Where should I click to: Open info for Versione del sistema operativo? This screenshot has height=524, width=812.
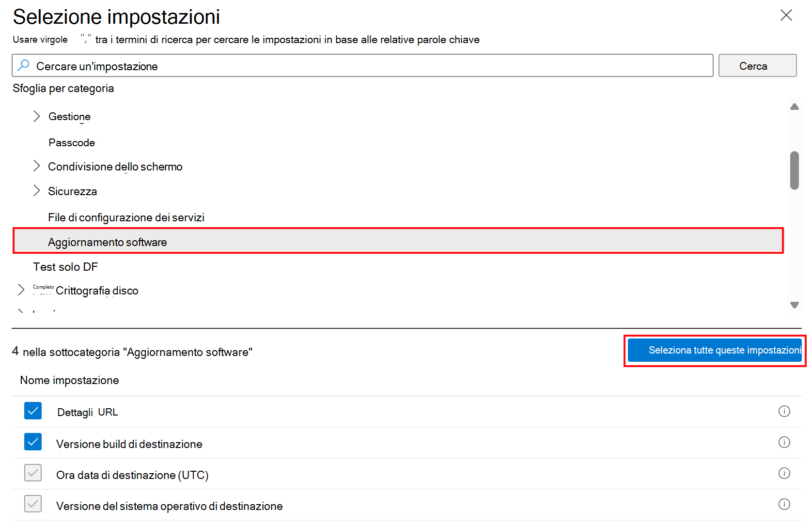coord(784,504)
